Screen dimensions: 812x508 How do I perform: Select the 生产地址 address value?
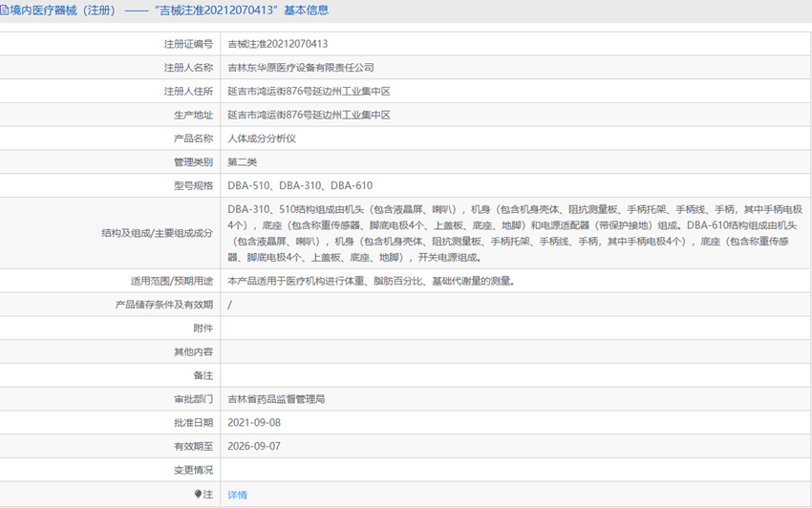pyautogui.click(x=309, y=115)
